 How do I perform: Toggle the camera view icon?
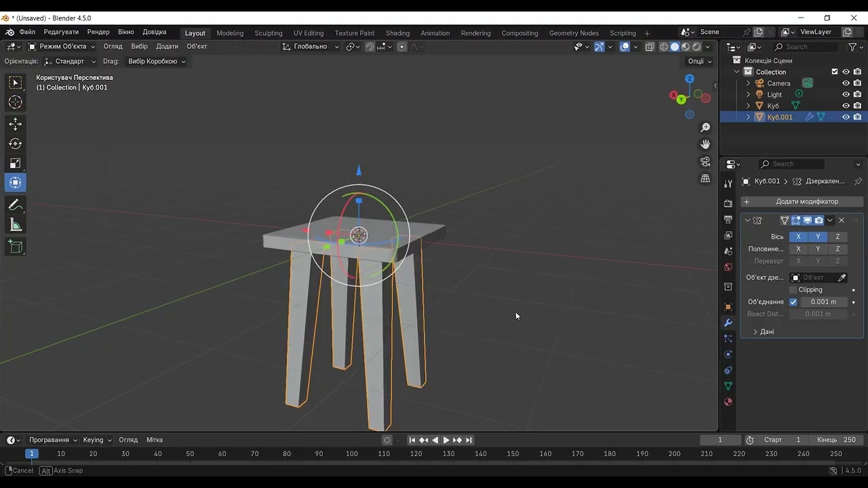[705, 161]
